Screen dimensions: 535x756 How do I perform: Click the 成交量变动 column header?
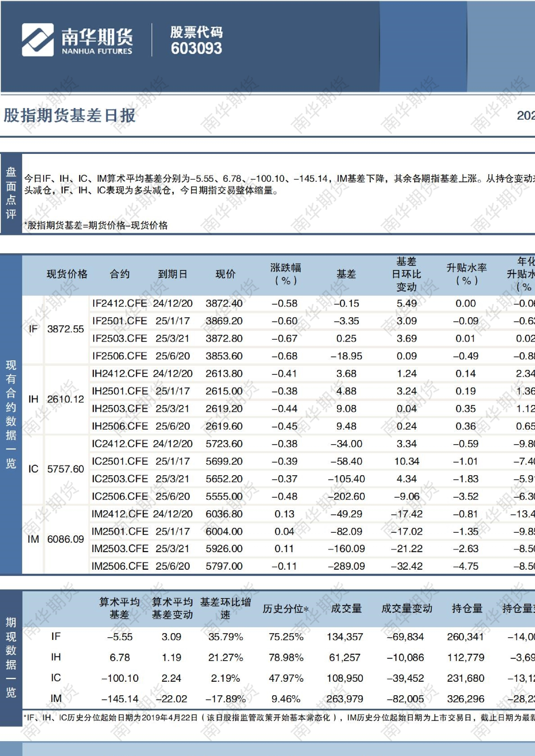point(406,609)
